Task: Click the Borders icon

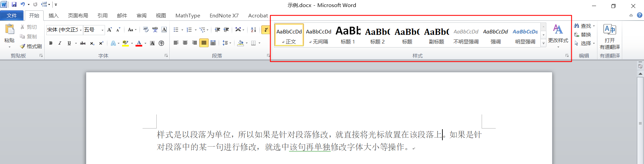Action: click(254, 43)
